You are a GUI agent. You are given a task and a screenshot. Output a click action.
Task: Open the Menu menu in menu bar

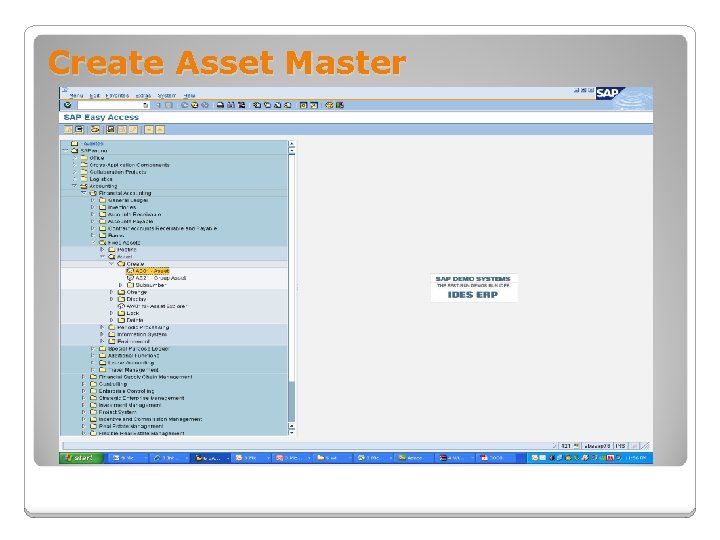[x=76, y=96]
